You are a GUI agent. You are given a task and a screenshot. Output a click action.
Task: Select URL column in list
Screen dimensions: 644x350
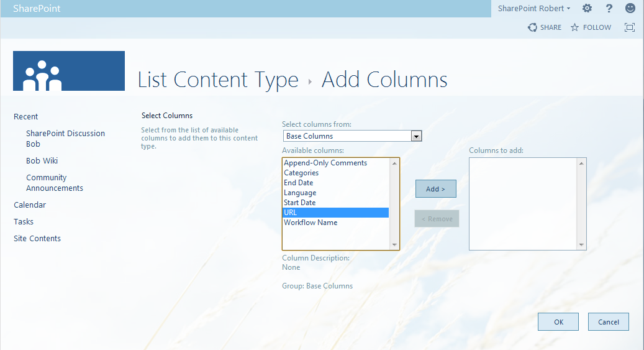tap(336, 212)
